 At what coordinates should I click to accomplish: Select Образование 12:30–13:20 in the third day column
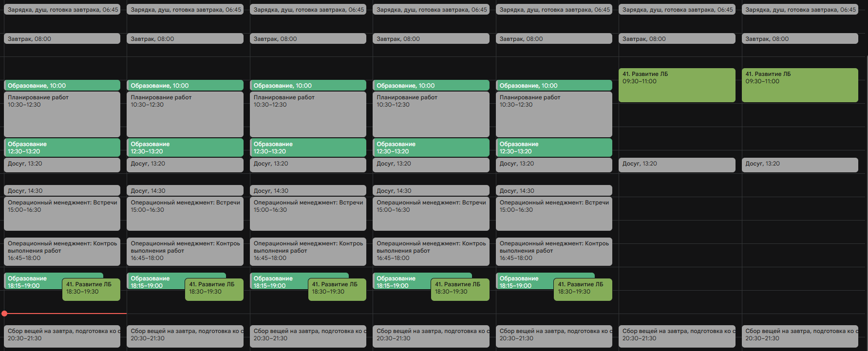[308, 148]
